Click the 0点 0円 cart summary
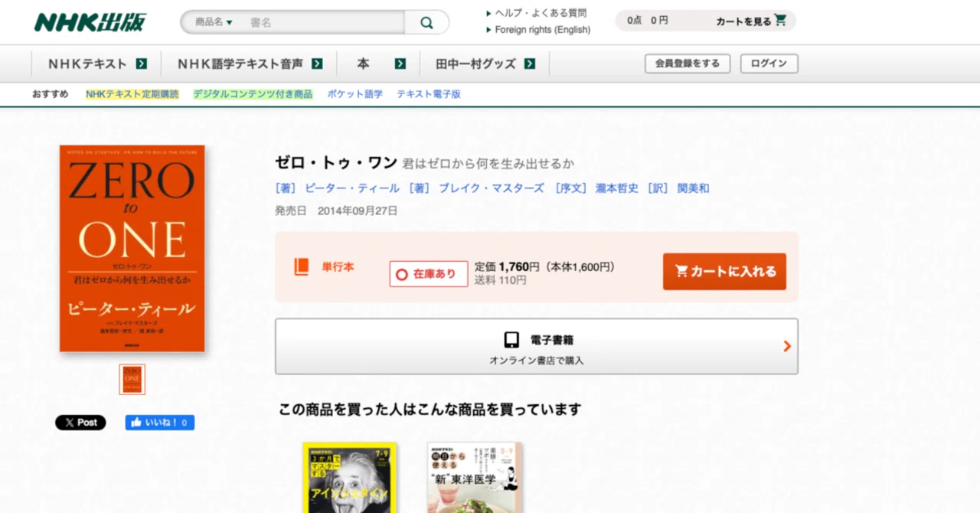Screen dimensions: 980x513 (x=648, y=21)
